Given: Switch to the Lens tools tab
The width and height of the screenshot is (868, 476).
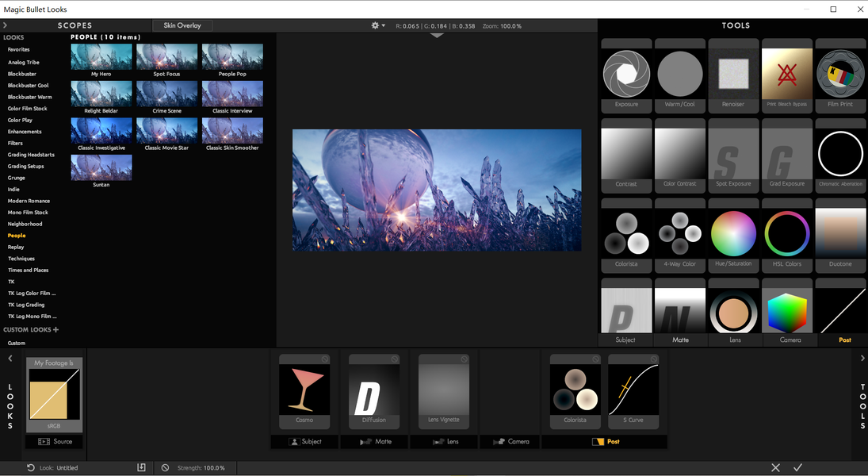Looking at the screenshot, I should (x=735, y=340).
